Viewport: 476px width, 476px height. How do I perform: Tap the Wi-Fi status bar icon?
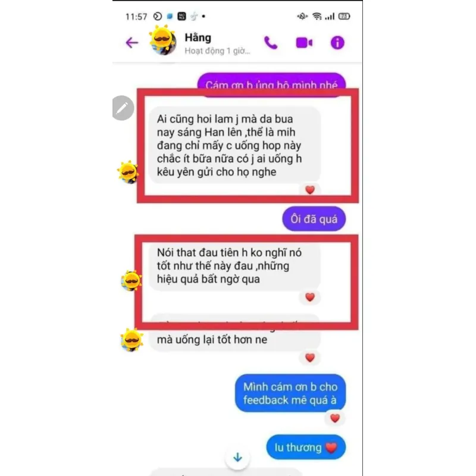[317, 16]
